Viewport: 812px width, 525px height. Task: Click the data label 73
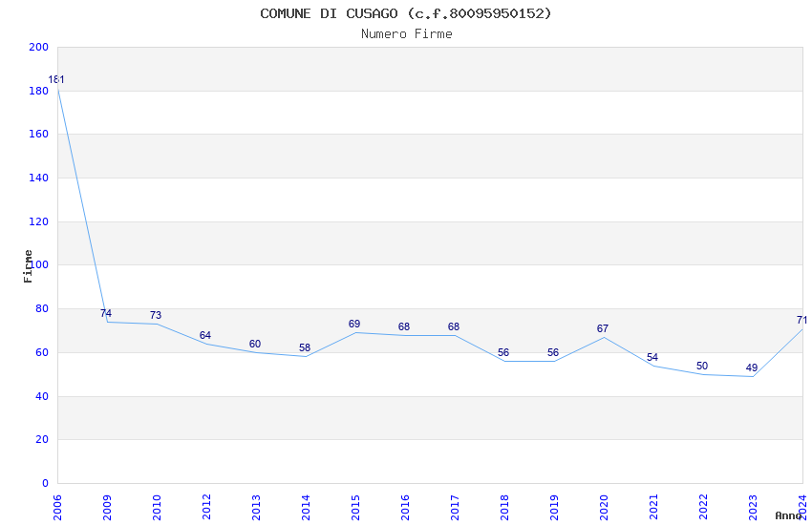tap(156, 316)
